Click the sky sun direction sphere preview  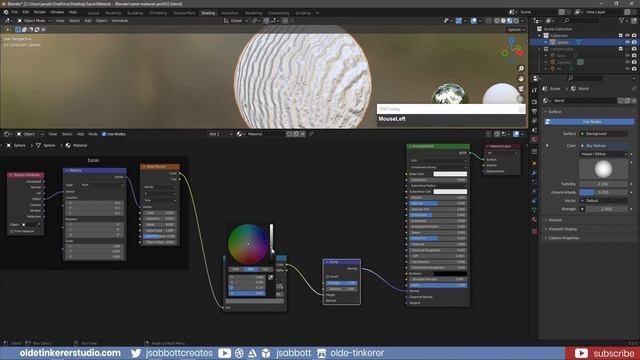603,169
